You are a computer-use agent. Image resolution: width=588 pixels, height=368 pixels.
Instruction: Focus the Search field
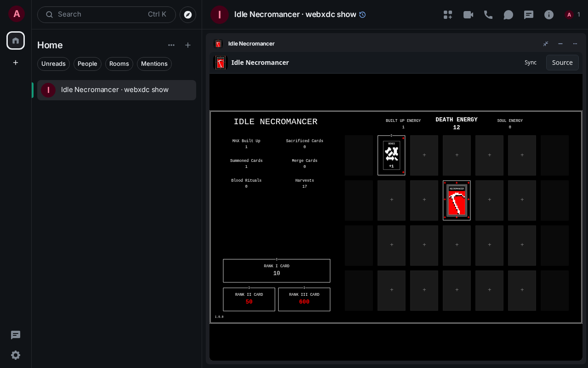pos(107,15)
